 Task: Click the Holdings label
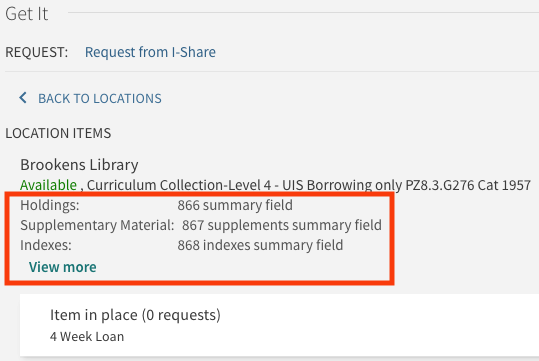point(50,205)
